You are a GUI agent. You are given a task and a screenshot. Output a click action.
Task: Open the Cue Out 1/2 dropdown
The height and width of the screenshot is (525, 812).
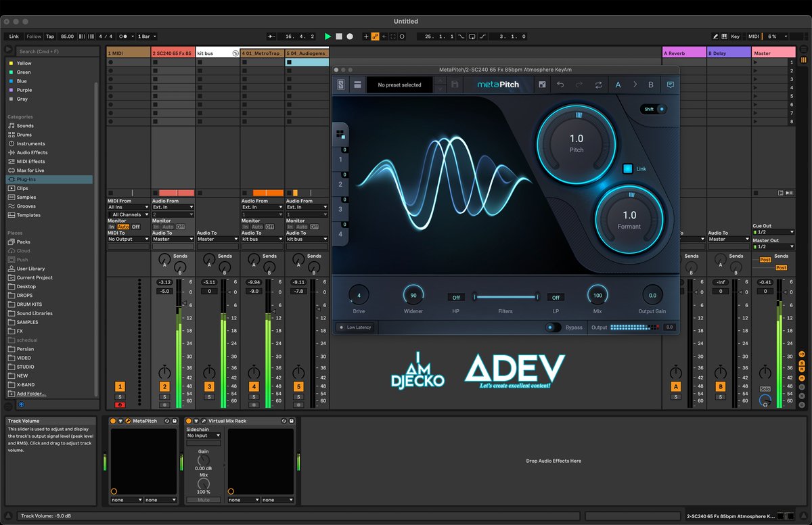point(773,232)
